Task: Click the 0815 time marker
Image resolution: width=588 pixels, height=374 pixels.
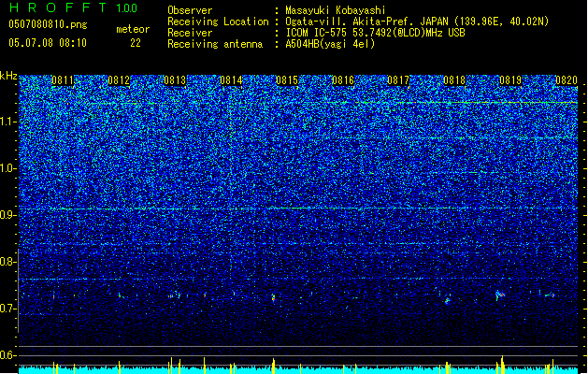Action: (287, 80)
